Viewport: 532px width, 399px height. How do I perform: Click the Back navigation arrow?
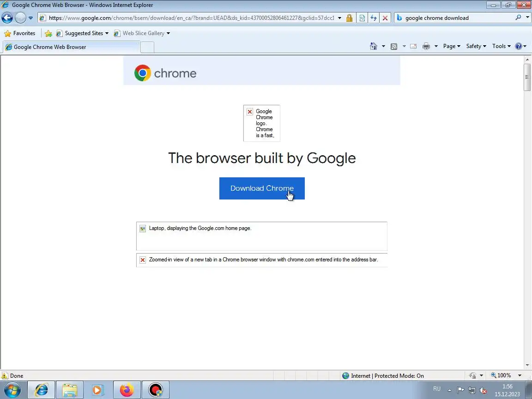[x=7, y=18]
